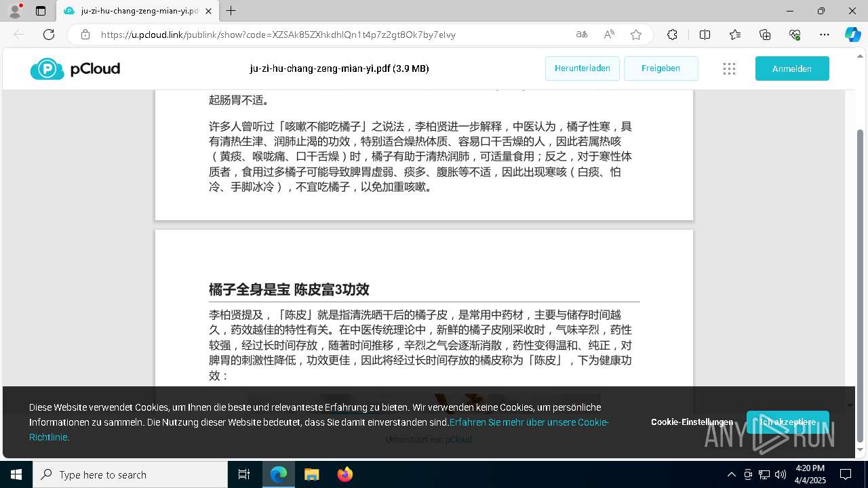This screenshot has height=488, width=868.
Task: Click the Anmelden button
Action: pyautogui.click(x=792, y=68)
